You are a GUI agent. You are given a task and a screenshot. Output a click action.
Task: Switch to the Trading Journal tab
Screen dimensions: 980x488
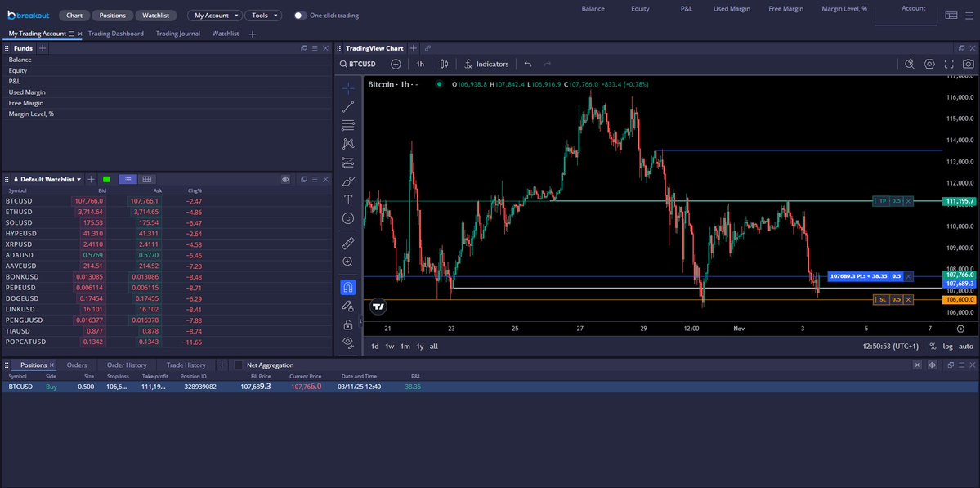click(x=177, y=34)
